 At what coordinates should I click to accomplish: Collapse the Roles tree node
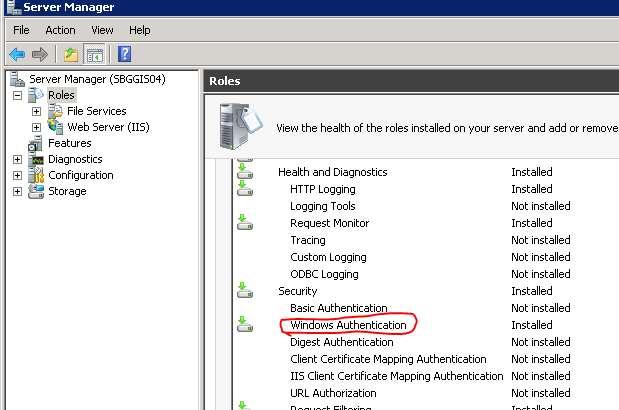17,95
